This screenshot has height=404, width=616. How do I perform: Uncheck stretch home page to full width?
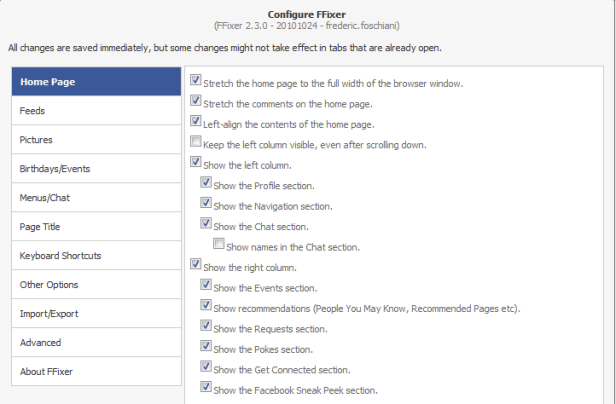(196, 80)
